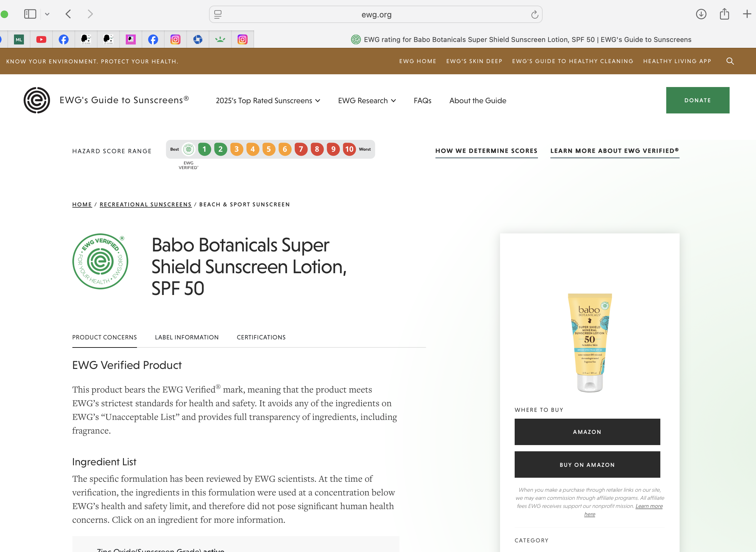Expand 2025's Top Rated Sunscreens dropdown

click(x=268, y=101)
